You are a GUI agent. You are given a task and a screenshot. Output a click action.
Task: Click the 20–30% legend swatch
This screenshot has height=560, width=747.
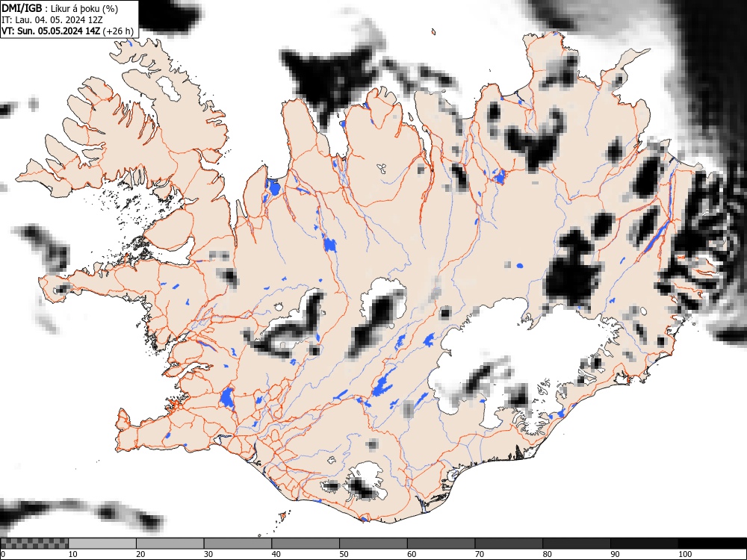coord(170,544)
